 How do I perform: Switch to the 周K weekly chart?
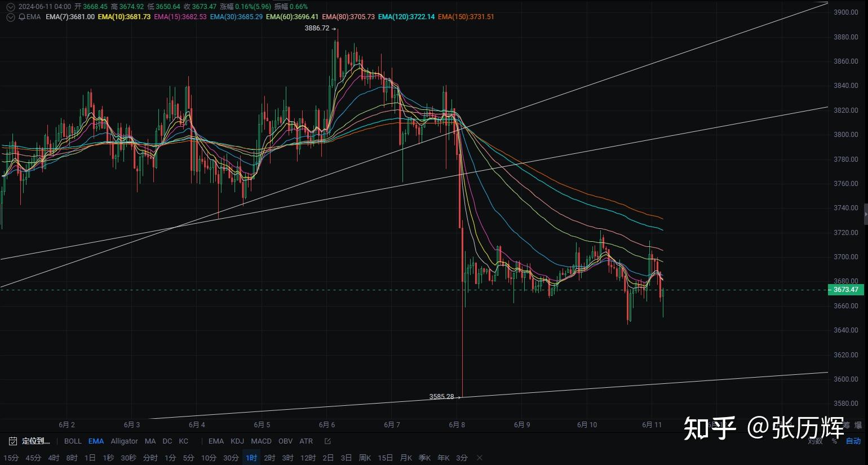[365, 458]
